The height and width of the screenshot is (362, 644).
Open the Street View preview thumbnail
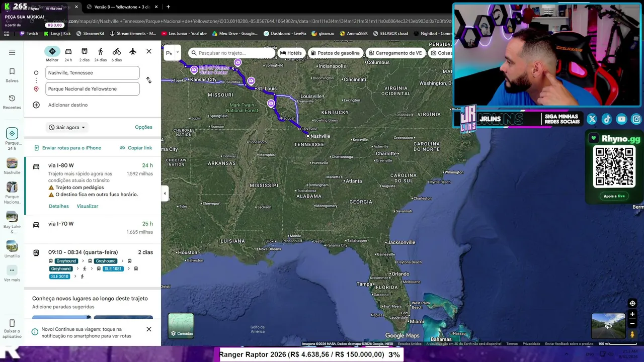click(x=608, y=326)
